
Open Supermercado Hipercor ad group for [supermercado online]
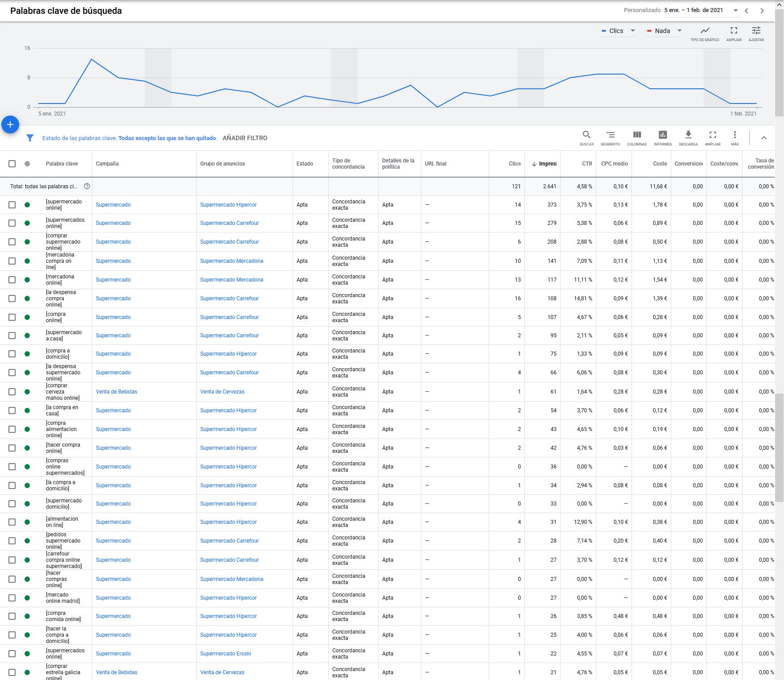(x=228, y=205)
